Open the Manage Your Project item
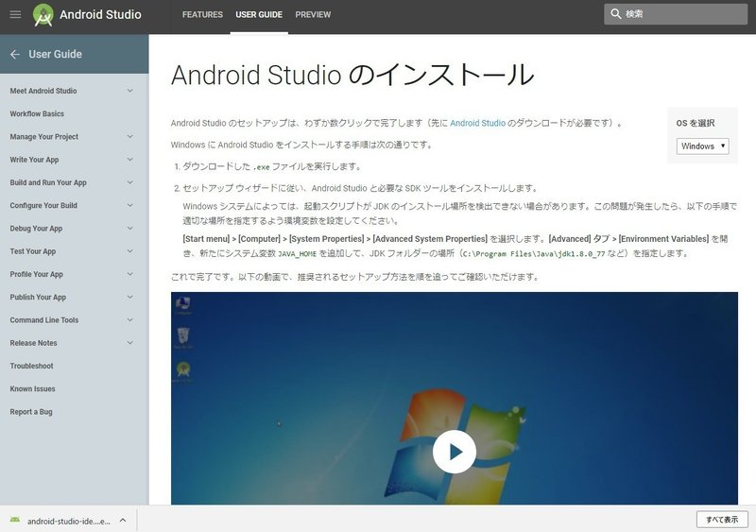Image resolution: width=756 pixels, height=532 pixels. [43, 136]
